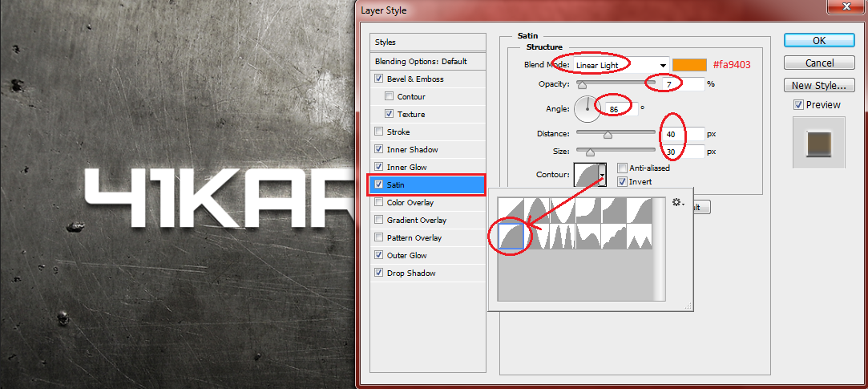Uncheck the Drop Shadow checkbox
868x389 pixels.
pos(378,273)
